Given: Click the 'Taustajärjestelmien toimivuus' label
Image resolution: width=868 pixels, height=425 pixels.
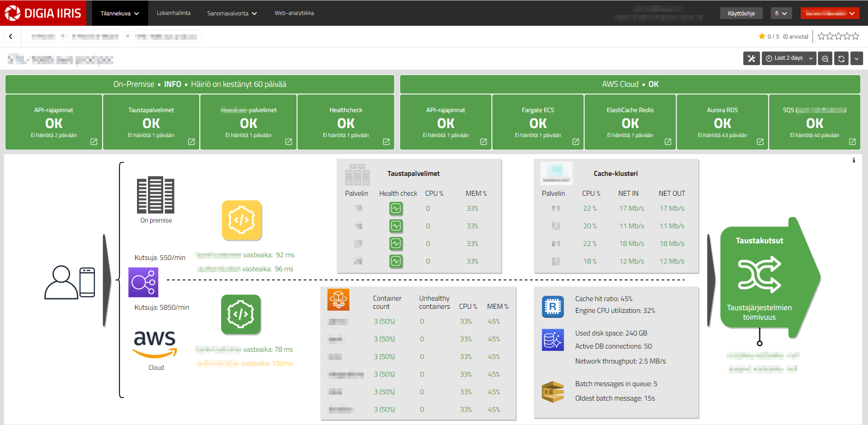Looking at the screenshot, I should pyautogui.click(x=759, y=312).
